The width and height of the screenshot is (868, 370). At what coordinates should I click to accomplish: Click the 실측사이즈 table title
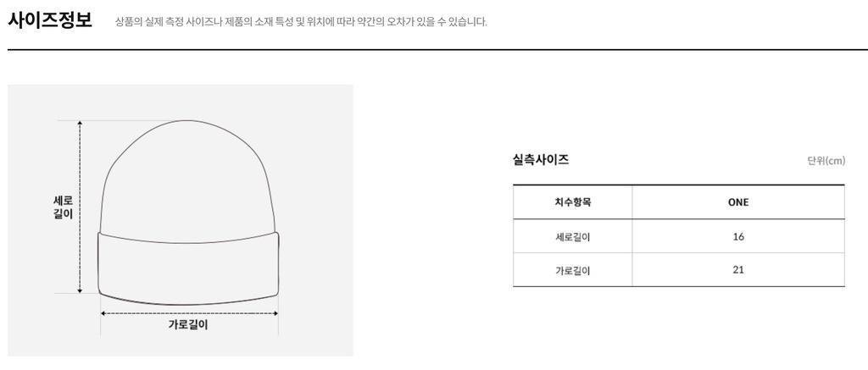(x=541, y=160)
